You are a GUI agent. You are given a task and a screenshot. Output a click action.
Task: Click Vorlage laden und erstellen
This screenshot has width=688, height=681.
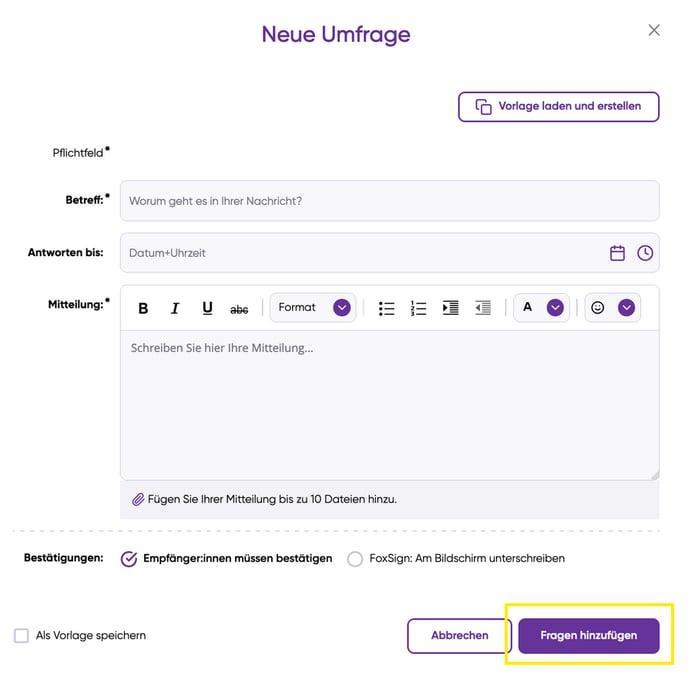click(558, 106)
